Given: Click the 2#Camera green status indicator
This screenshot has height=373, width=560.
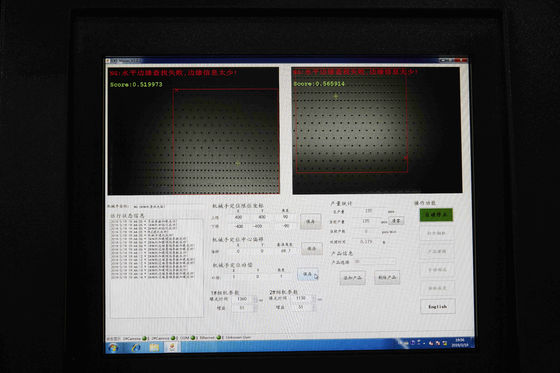Looking at the screenshot, I should point(173,338).
